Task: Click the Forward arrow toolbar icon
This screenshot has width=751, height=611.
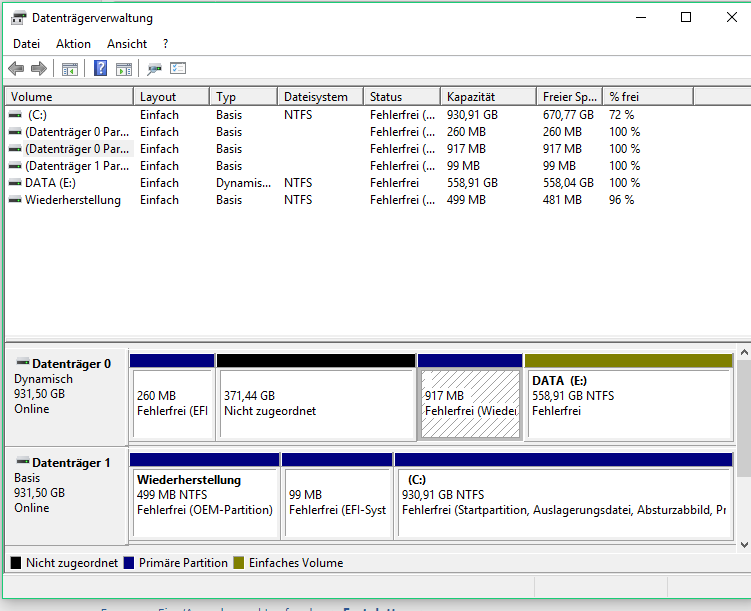Action: click(39, 68)
